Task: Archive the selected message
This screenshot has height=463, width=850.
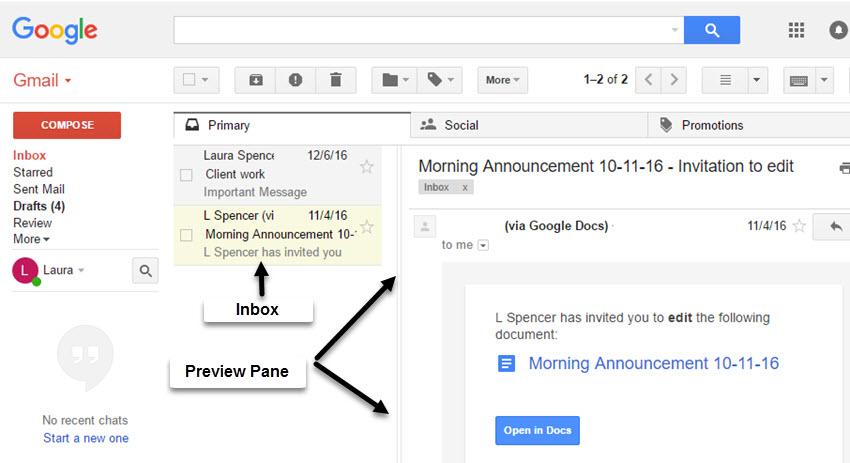Action: (255, 80)
